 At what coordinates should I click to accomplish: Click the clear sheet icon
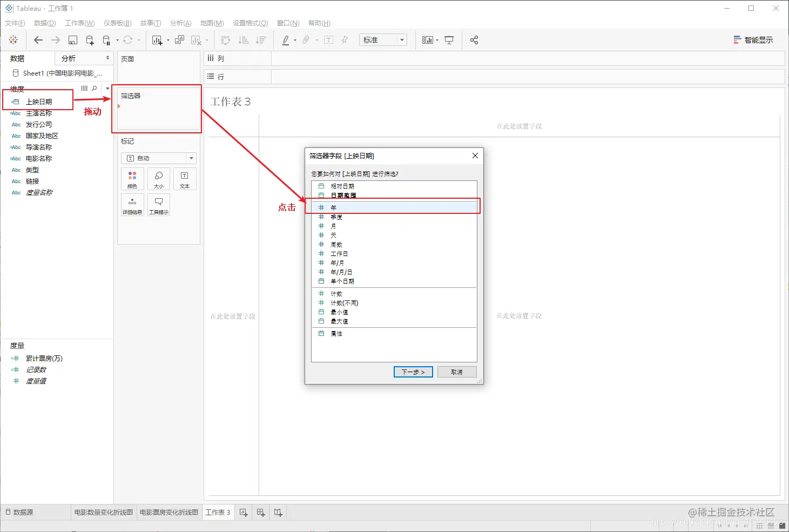196,40
